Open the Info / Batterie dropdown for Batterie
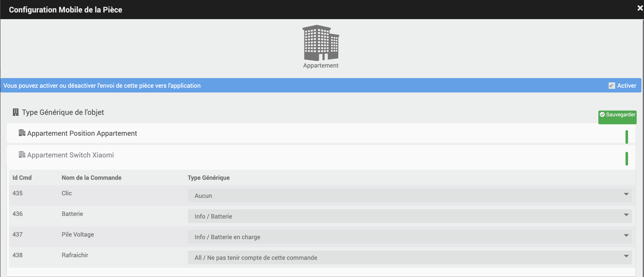The height and width of the screenshot is (277, 644). click(x=410, y=216)
